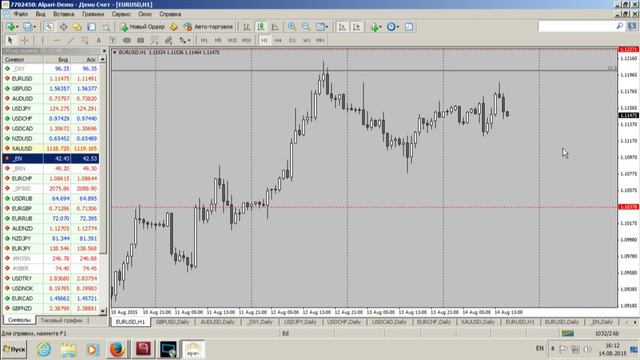The image size is (640, 360).
Task: Toggle the Strategy Tester magnifier icon
Action: [106, 27]
